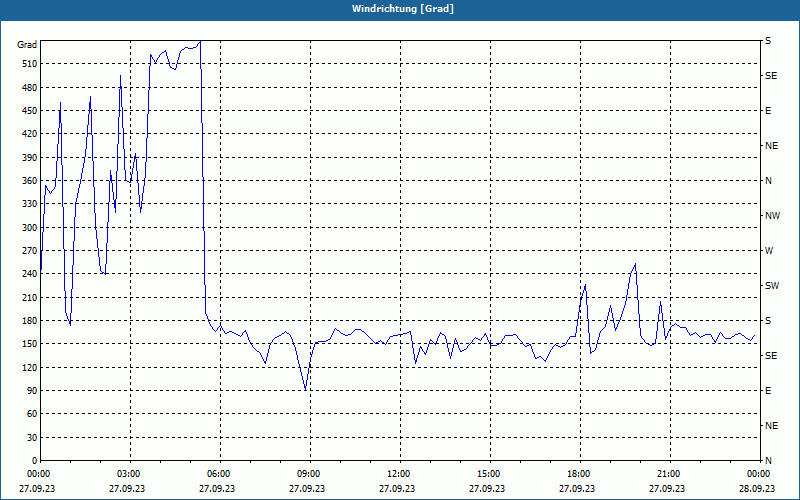Select the 330 left-axis label
The image size is (800, 500).
(30, 204)
